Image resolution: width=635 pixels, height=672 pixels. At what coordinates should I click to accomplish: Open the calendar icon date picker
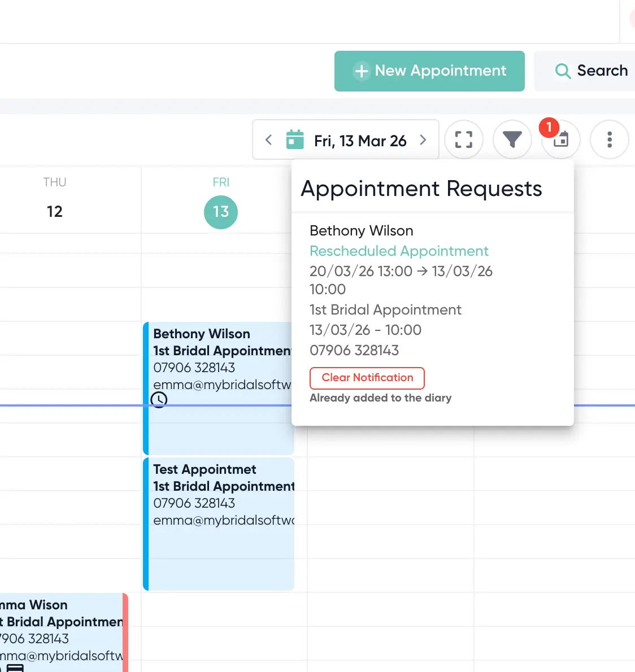295,139
